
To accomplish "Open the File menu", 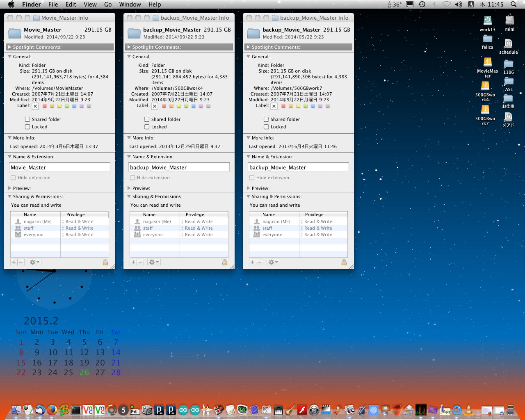I will click(x=53, y=5).
